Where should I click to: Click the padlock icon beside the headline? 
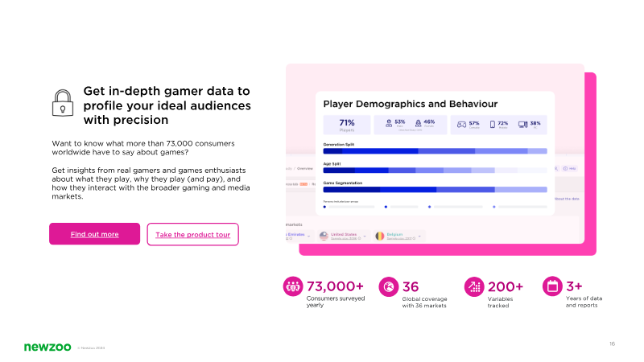(63, 103)
